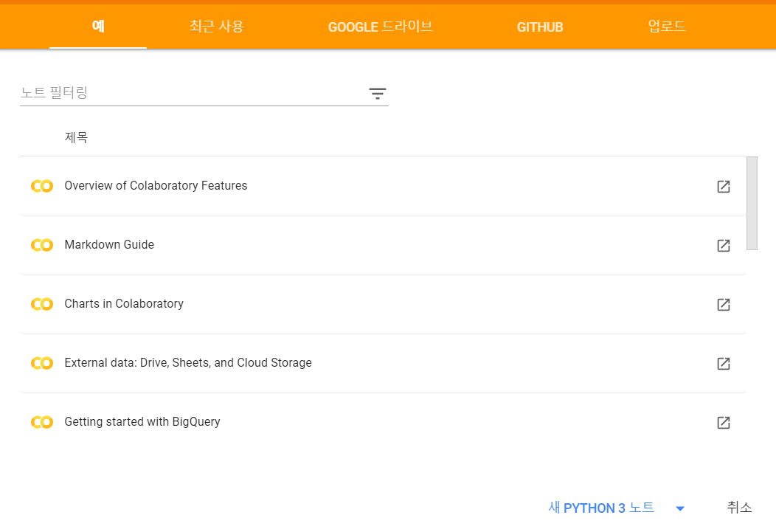
Task: Open Getting started with BigQuery in new tab
Action: coord(724,423)
